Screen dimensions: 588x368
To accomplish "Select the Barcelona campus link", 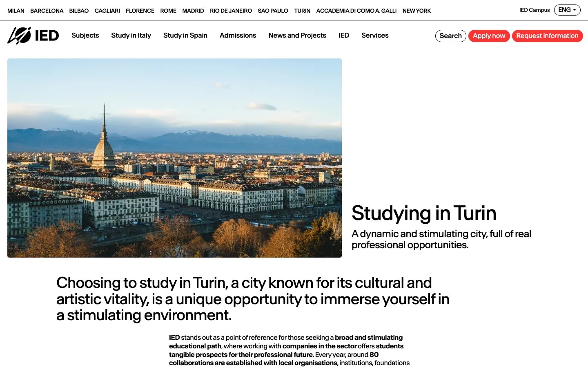I will click(47, 11).
